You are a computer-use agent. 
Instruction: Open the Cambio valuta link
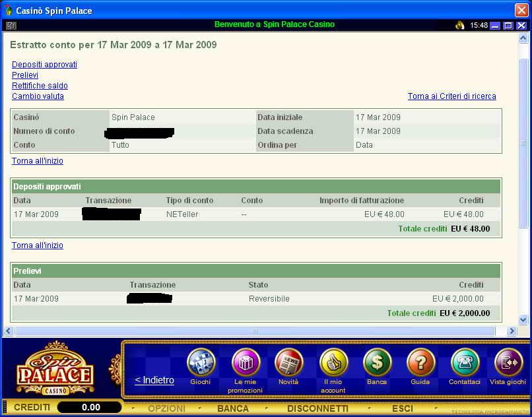[38, 96]
